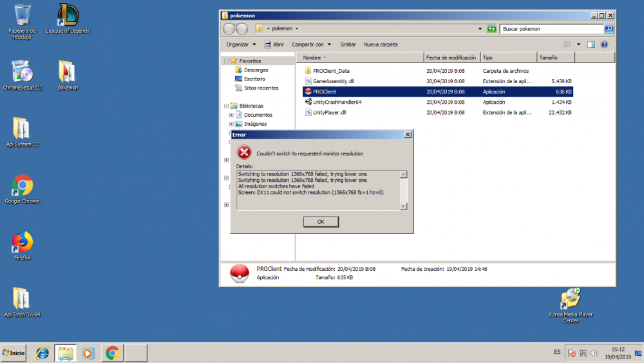Click the Buscar pokemon search field
Screen dimensions: 644x363
tap(551, 29)
